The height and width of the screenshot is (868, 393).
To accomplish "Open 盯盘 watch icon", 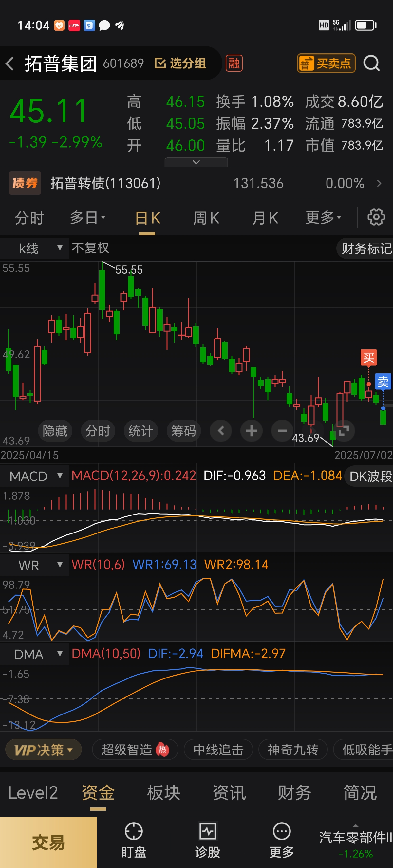I will pos(134,841).
